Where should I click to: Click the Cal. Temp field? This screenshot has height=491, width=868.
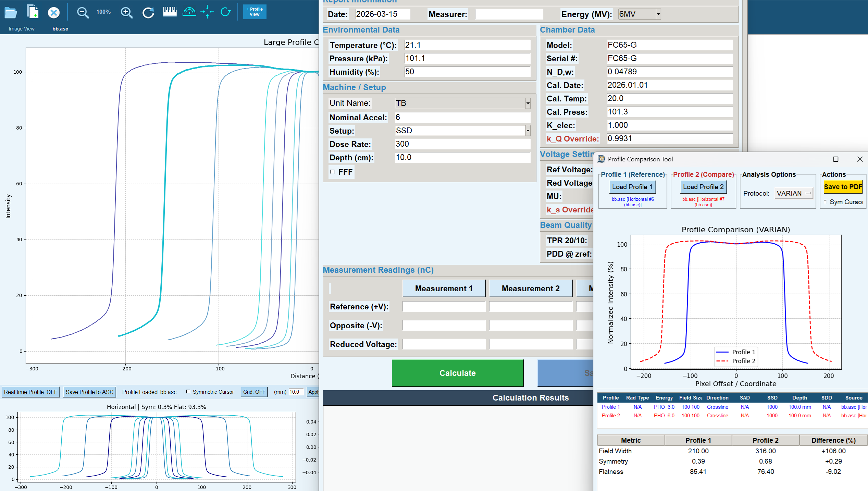click(x=670, y=98)
